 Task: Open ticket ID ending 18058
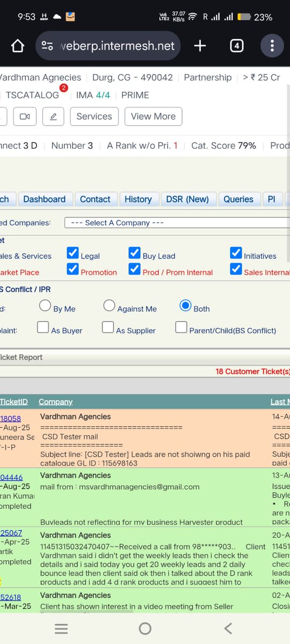(11, 419)
